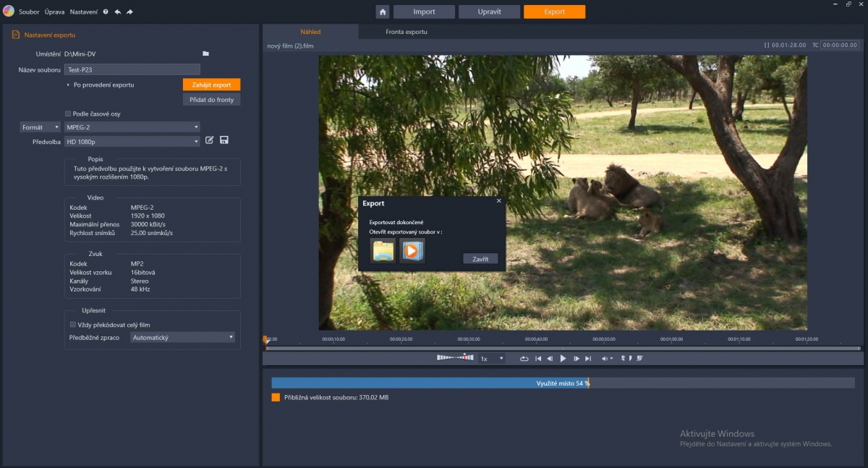The image size is (868, 468).
Task: Click the 'Zavřít' button in Export dialog
Action: [480, 259]
